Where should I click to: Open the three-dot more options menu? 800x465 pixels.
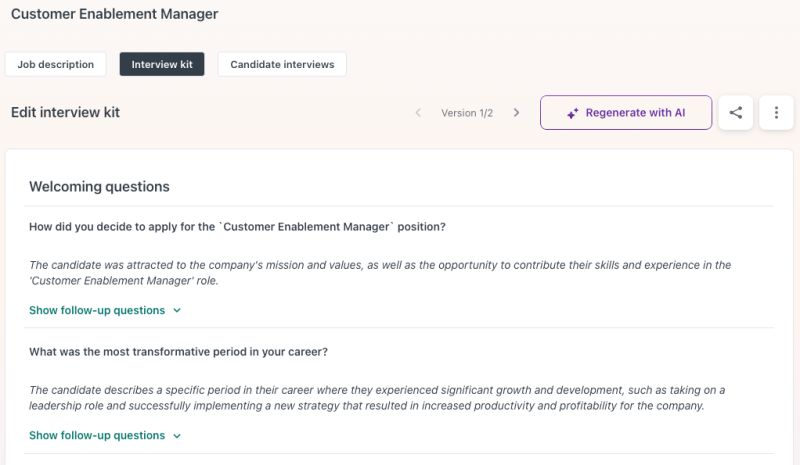point(776,113)
